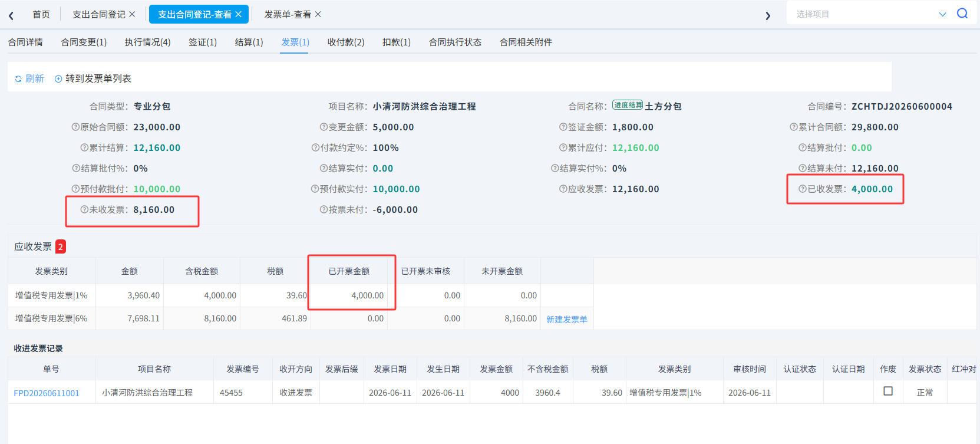Screen dimensions: 980x444
Task: Click the 单号 column header
Action: pyautogui.click(x=51, y=369)
